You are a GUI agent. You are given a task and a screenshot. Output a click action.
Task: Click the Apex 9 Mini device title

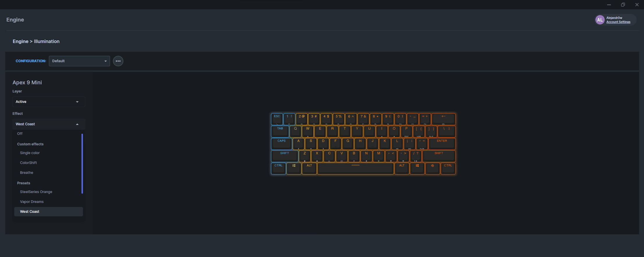[x=27, y=83]
